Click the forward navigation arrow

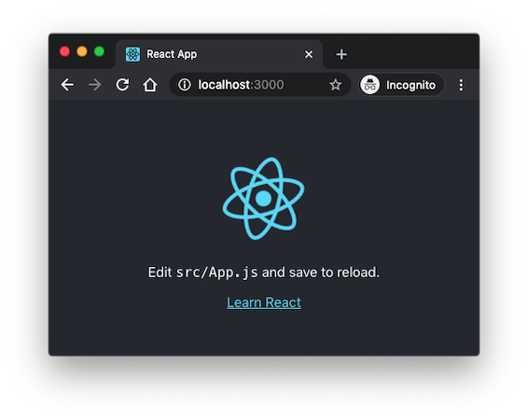[95, 85]
